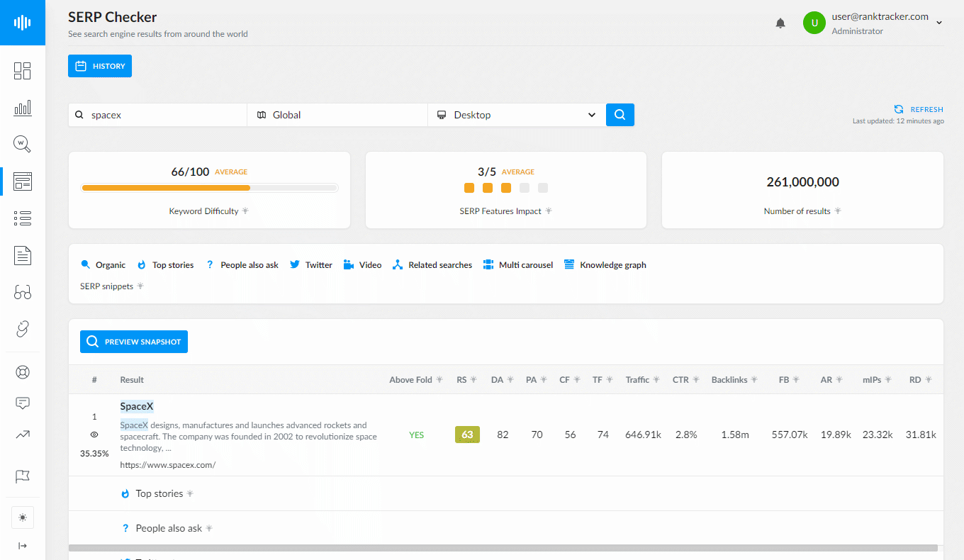Click the REFRESH link

tap(919, 109)
